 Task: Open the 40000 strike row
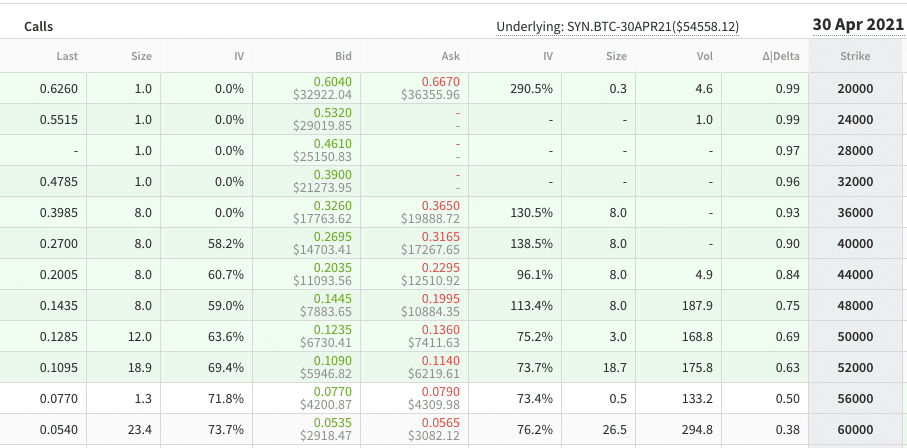coord(857,243)
